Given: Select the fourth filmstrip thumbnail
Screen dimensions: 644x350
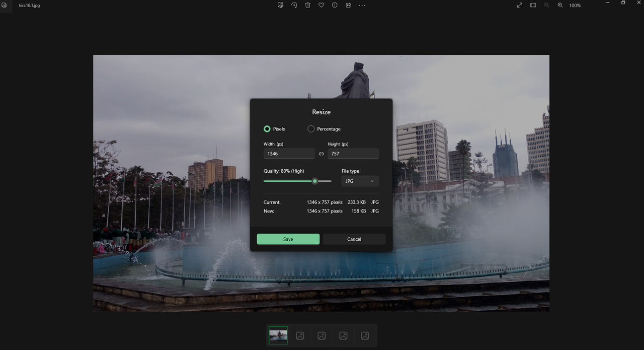Looking at the screenshot, I should point(343,335).
